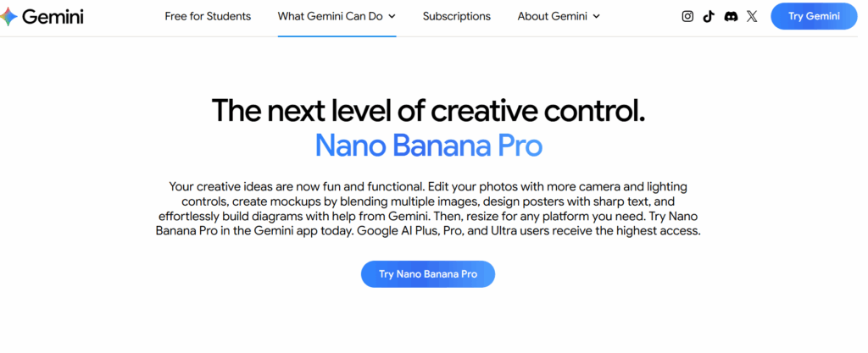Screen dimensions: 868x353
Task: Click the description paragraph's first line
Action: pos(428,185)
